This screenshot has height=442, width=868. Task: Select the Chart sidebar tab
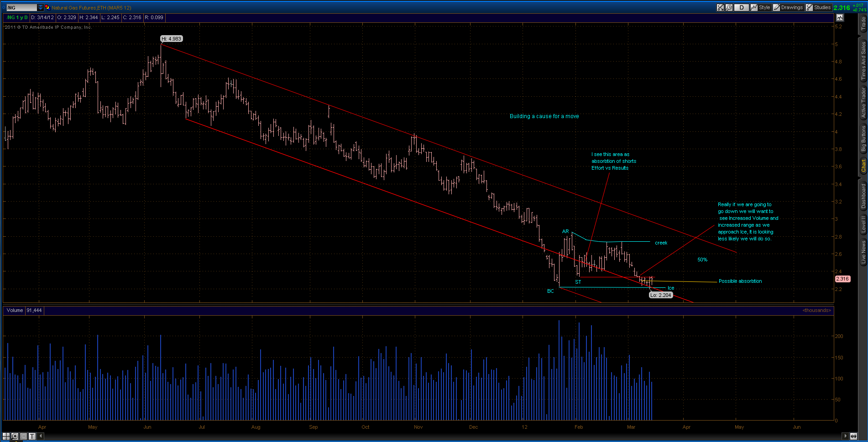coord(863,166)
